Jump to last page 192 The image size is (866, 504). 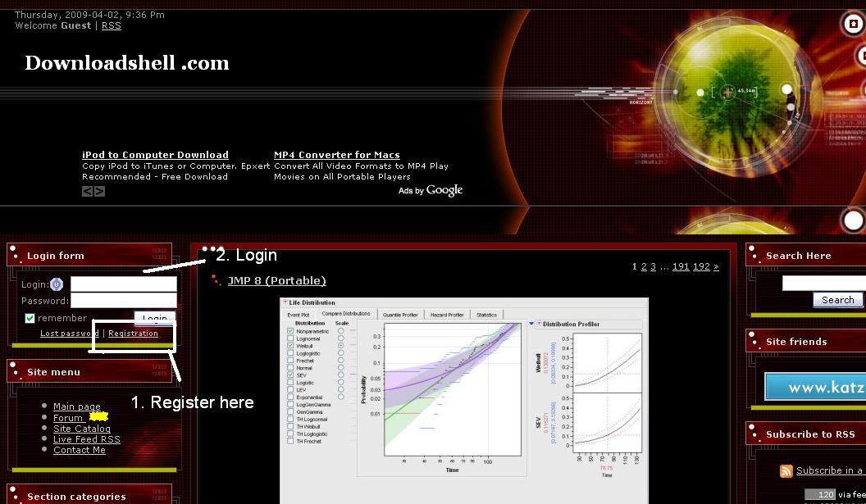[701, 267]
